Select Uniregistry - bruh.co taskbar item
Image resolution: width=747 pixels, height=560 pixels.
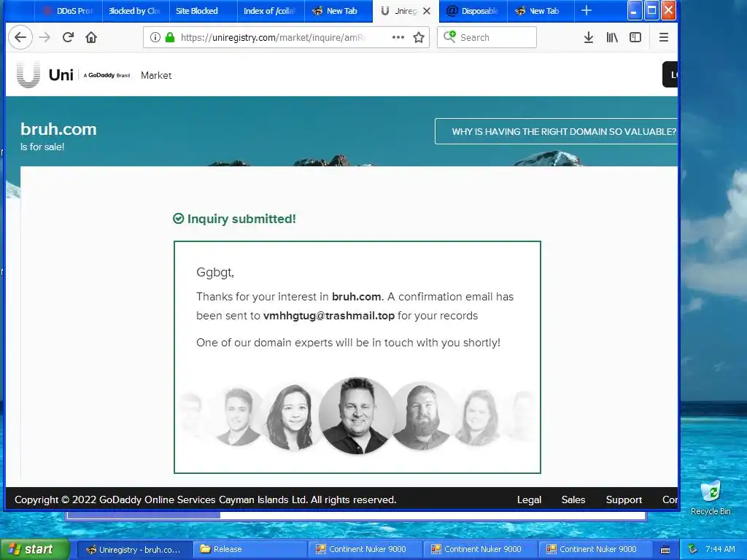(x=134, y=549)
